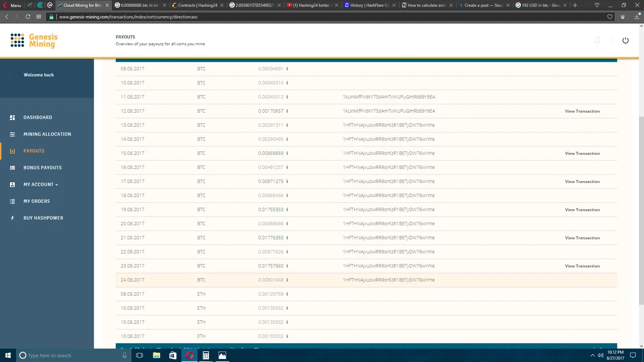Click info icon next to 0.00291311
The image size is (644, 362).
coord(287,125)
